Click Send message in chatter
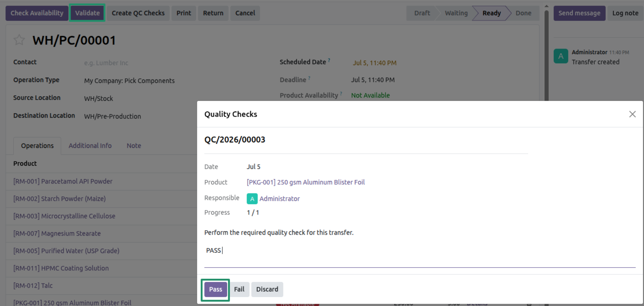 click(x=579, y=13)
